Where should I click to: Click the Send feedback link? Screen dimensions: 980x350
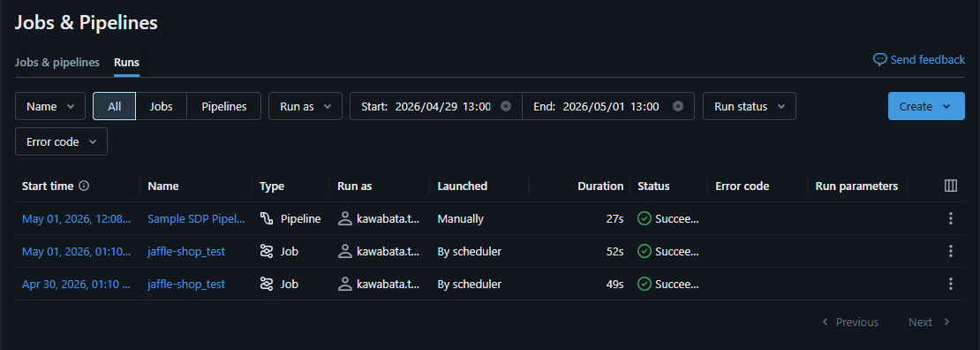(919, 59)
